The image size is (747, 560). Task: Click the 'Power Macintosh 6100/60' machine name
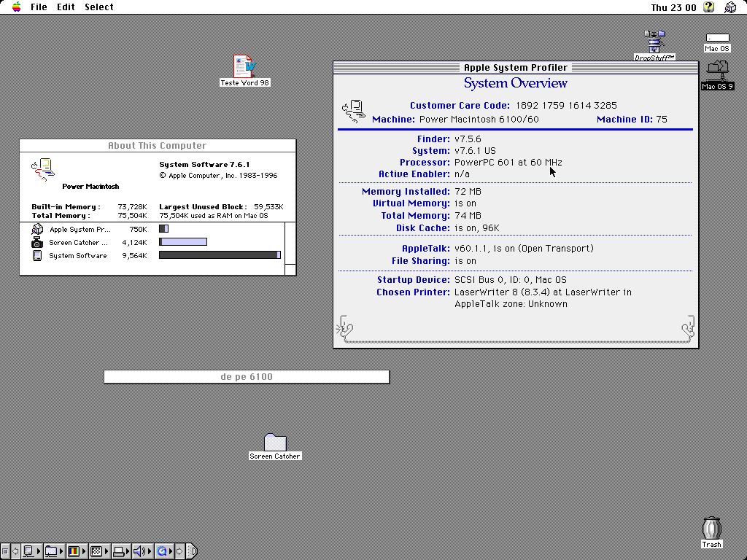[479, 120]
